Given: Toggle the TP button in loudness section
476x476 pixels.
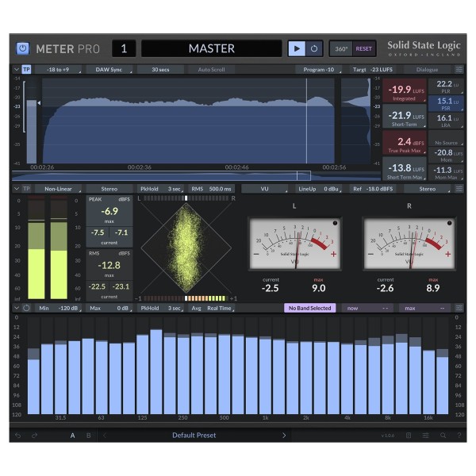Looking at the screenshot, I should click(26, 70).
